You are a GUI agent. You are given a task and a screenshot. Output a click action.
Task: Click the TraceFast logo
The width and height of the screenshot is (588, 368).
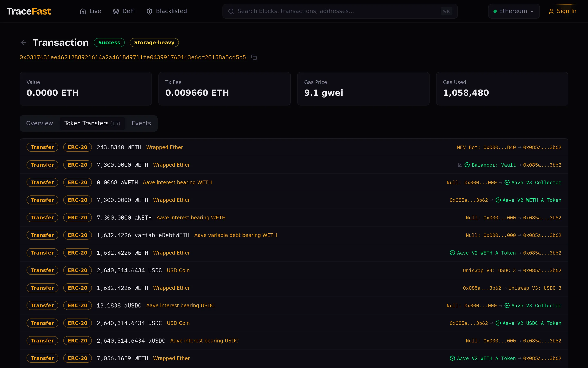point(29,11)
